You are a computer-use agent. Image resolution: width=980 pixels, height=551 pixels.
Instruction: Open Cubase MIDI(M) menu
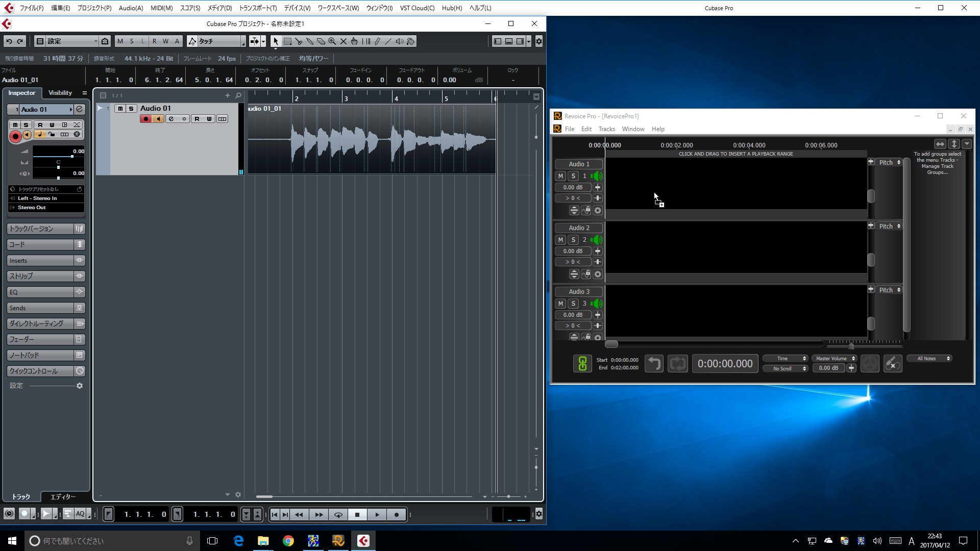pyautogui.click(x=161, y=8)
